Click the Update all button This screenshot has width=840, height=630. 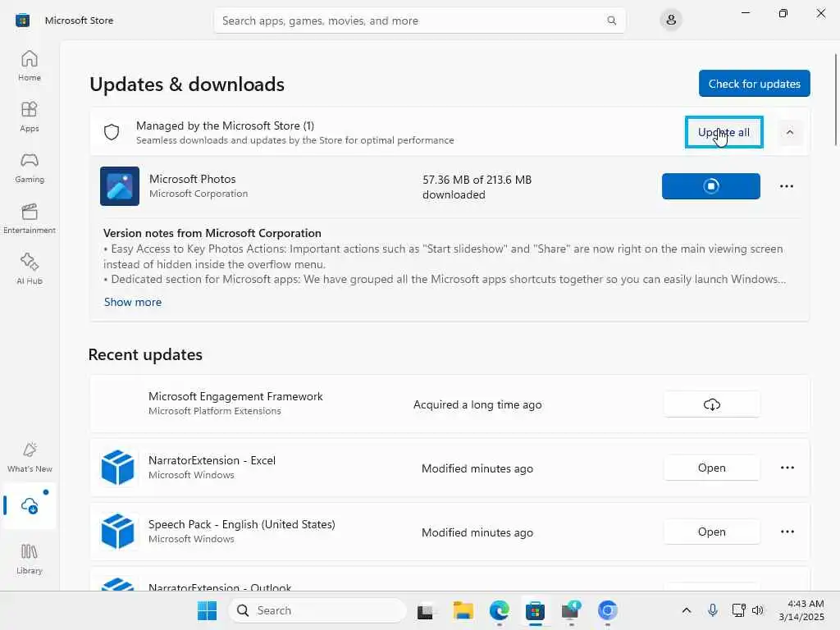point(724,132)
